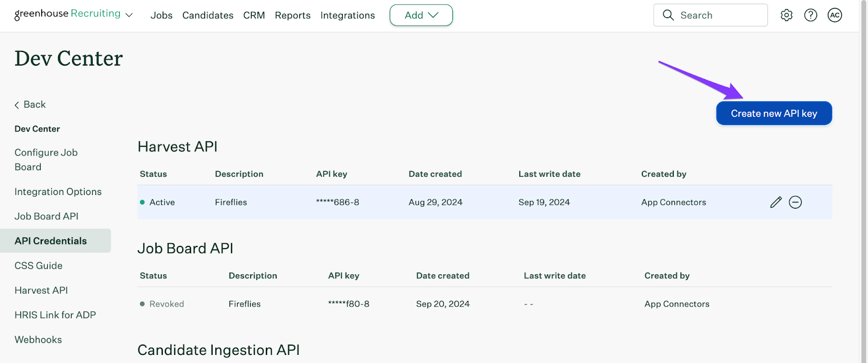
Task: Open the Greenhouse Recruiting product switcher chevron
Action: 129,15
